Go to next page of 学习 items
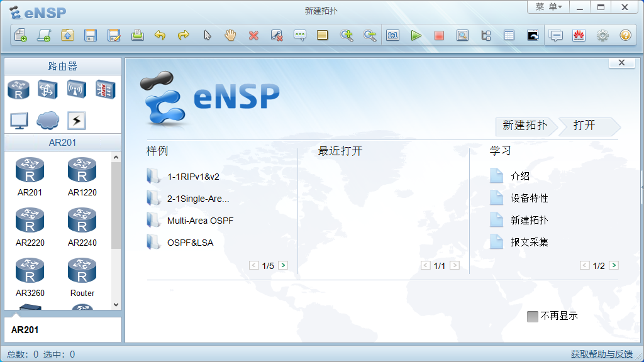Image resolution: width=644 pixels, height=362 pixels. click(613, 265)
